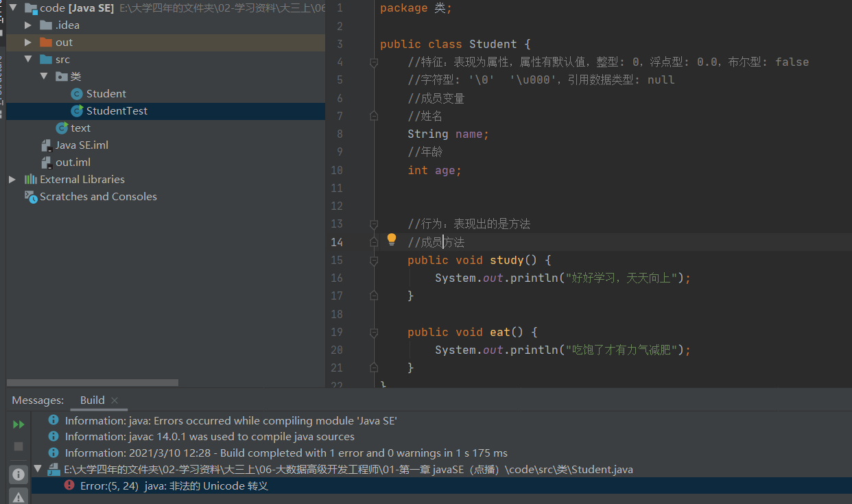
Task: Click the fold marker at line 7
Action: (x=374, y=117)
